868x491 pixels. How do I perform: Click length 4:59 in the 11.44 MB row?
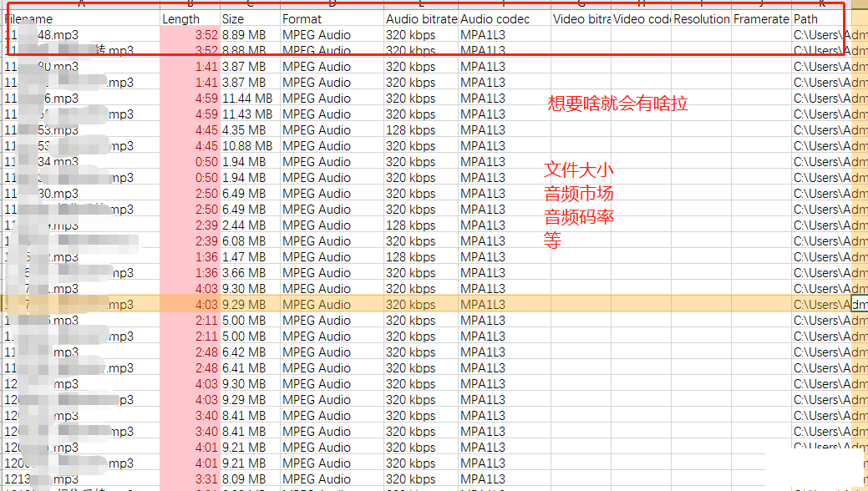tap(190, 99)
